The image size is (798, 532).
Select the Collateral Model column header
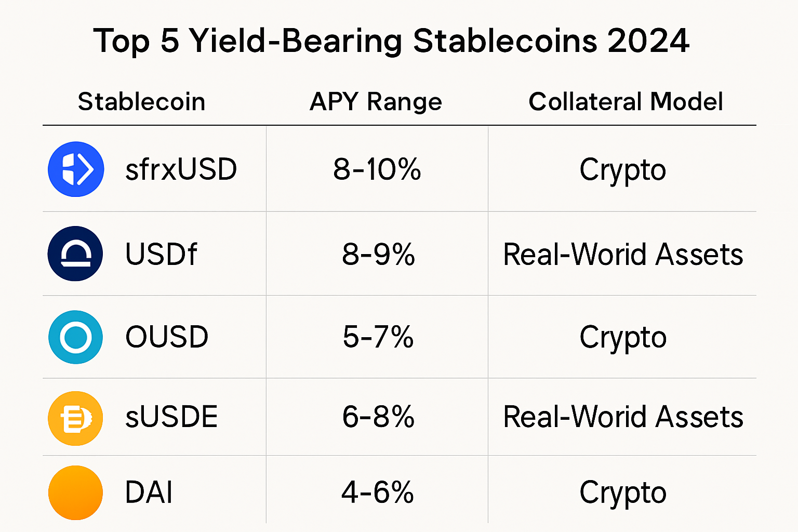pos(626,102)
